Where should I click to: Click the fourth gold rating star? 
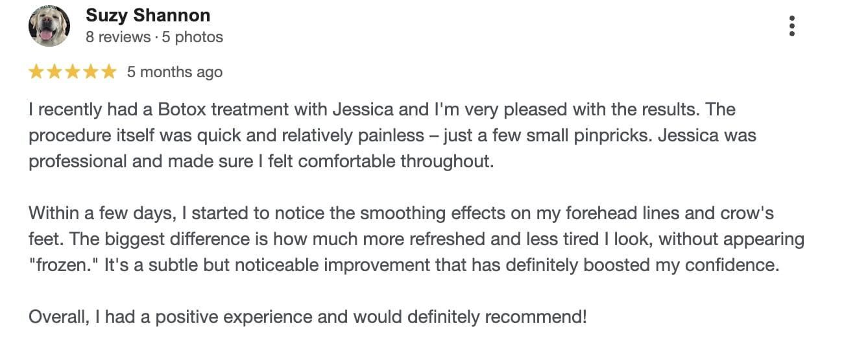[91, 72]
